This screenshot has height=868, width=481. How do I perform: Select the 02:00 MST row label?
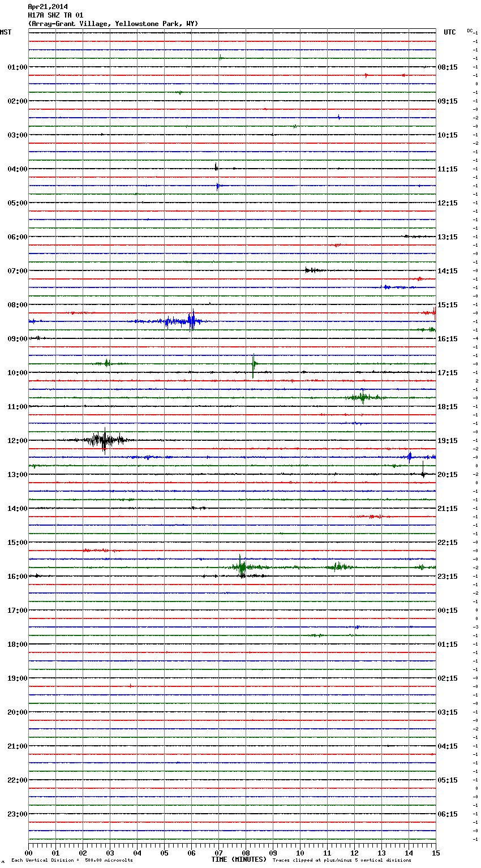[18, 101]
